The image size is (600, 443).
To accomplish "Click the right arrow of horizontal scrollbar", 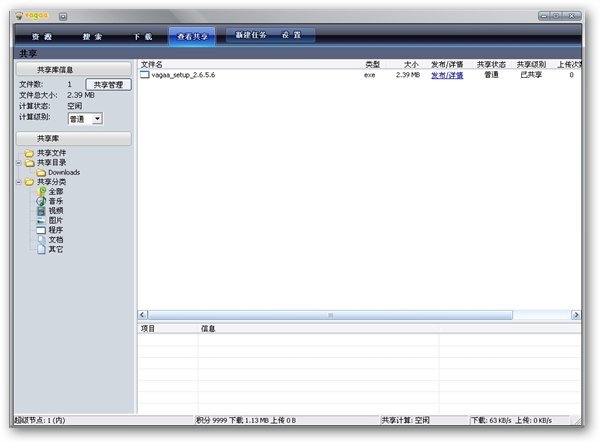I will [576, 315].
